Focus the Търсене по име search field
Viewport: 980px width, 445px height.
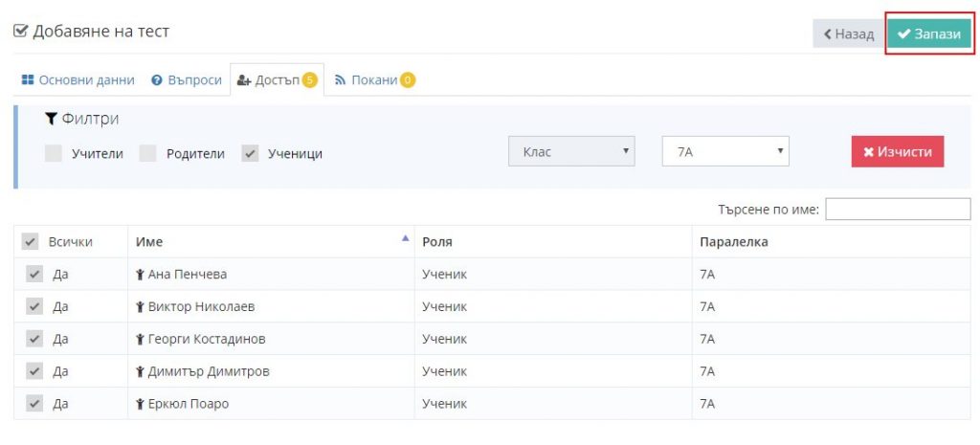click(898, 210)
